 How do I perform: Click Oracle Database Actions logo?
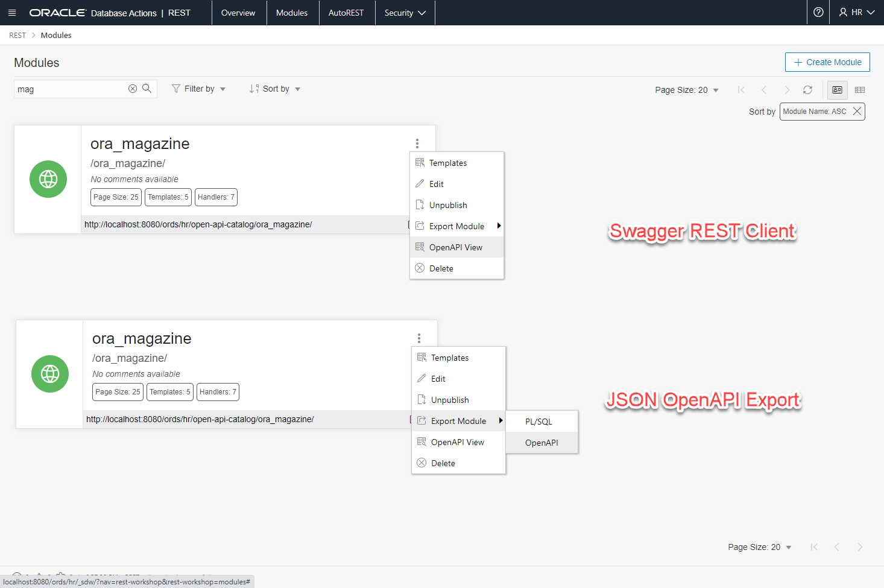pos(92,13)
